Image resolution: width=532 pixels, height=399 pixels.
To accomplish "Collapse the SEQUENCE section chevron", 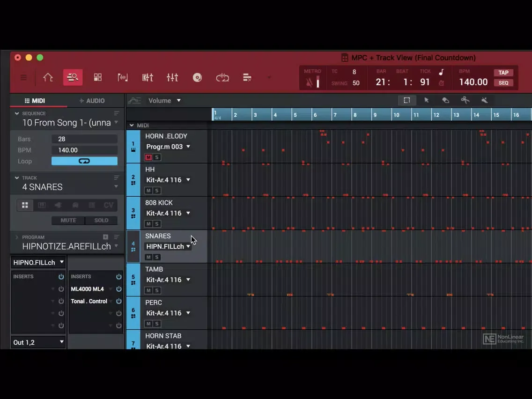I will click(17, 113).
